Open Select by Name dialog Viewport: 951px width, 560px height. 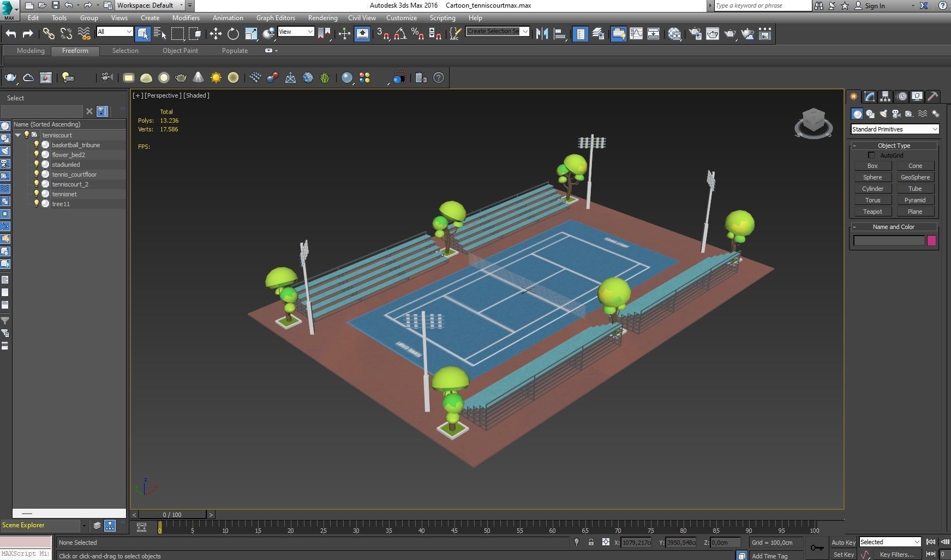pyautogui.click(x=160, y=34)
